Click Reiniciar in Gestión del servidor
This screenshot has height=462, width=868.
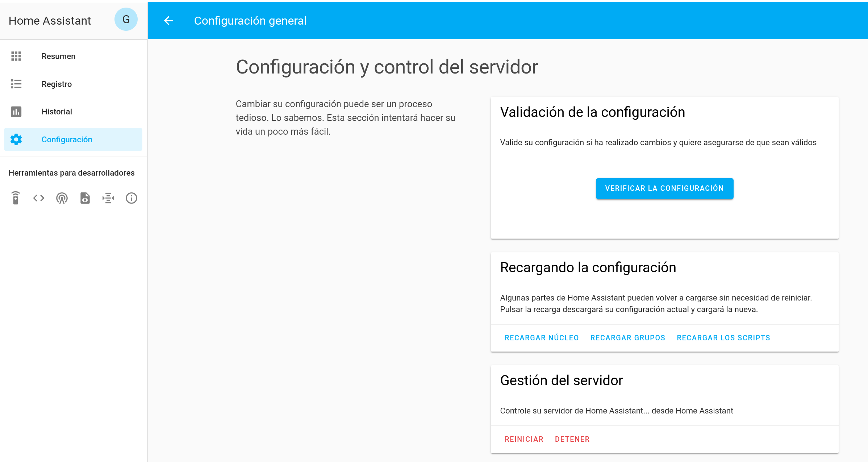pyautogui.click(x=524, y=439)
